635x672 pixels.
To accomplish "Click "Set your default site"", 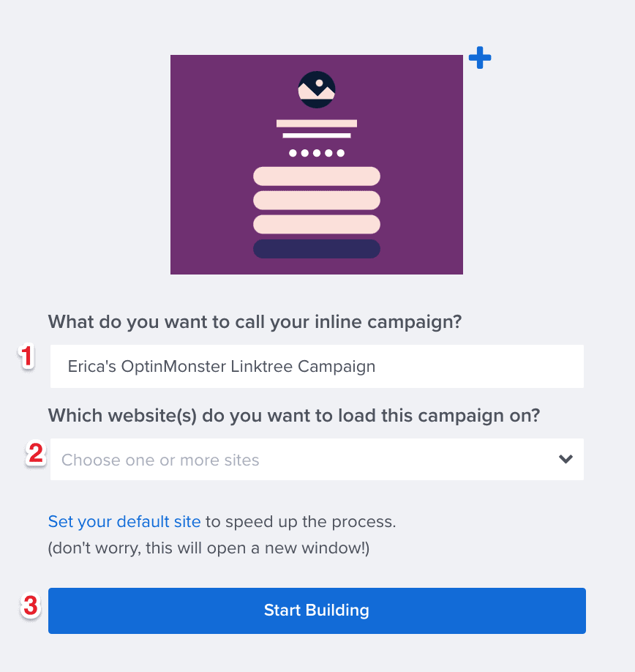I will point(123,521).
